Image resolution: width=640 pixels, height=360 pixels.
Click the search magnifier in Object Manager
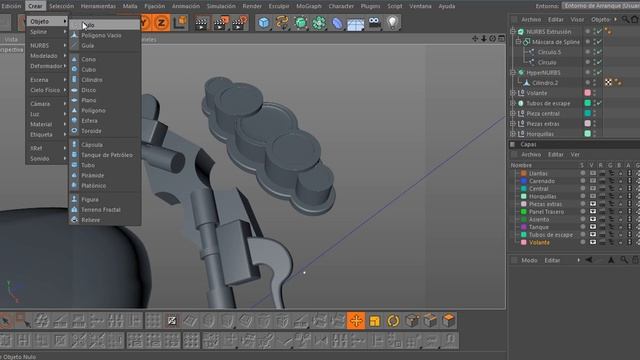(625, 20)
